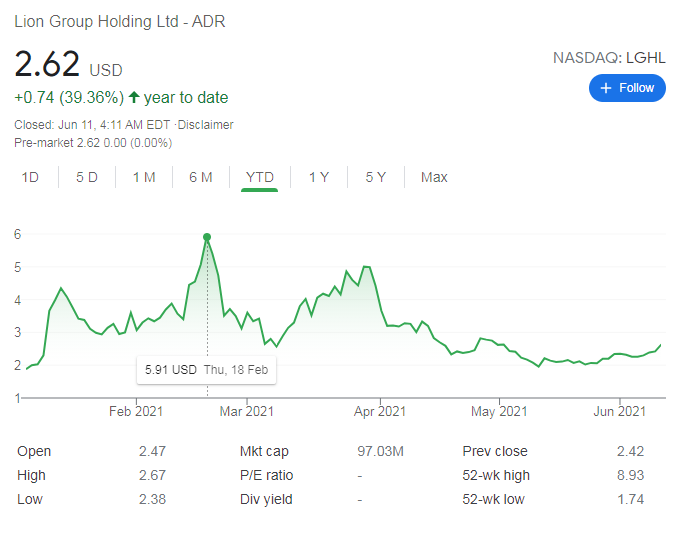This screenshot has height=537, width=687.
Task: Click the P/E ratio label
Action: 266,475
